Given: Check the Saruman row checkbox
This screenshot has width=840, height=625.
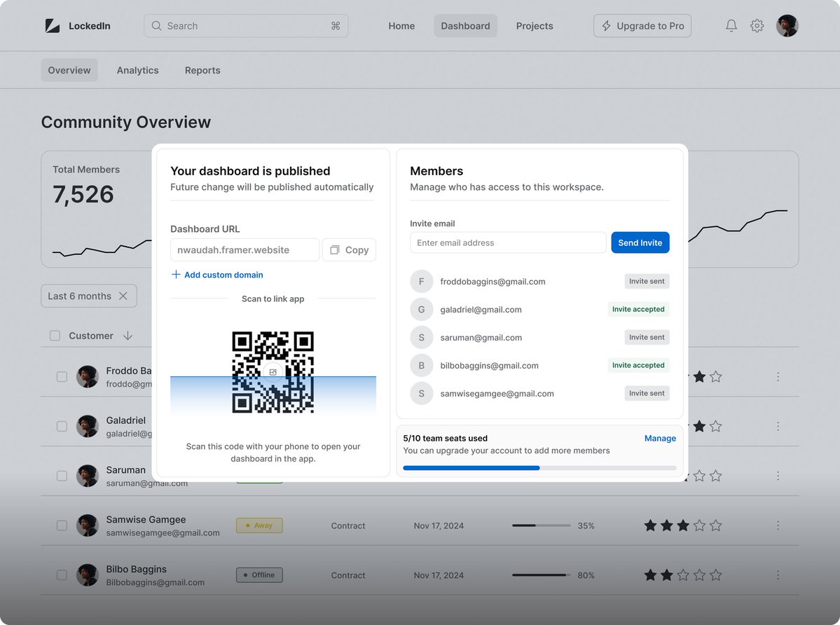Looking at the screenshot, I should tap(62, 476).
